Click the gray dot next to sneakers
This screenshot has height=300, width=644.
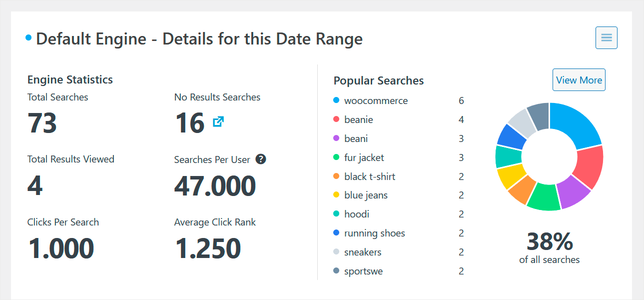(x=336, y=251)
